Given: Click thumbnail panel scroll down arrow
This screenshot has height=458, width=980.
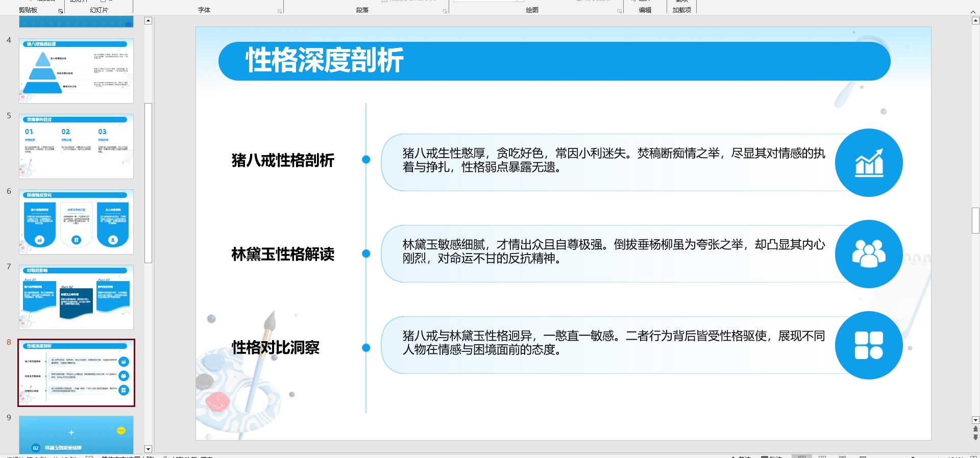Looking at the screenshot, I should pos(148,449).
